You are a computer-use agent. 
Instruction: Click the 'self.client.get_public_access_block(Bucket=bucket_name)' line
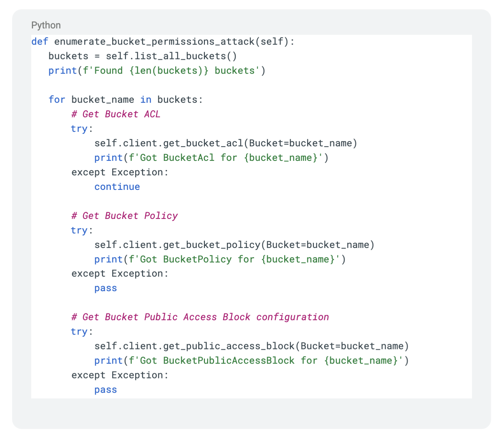pos(252,346)
